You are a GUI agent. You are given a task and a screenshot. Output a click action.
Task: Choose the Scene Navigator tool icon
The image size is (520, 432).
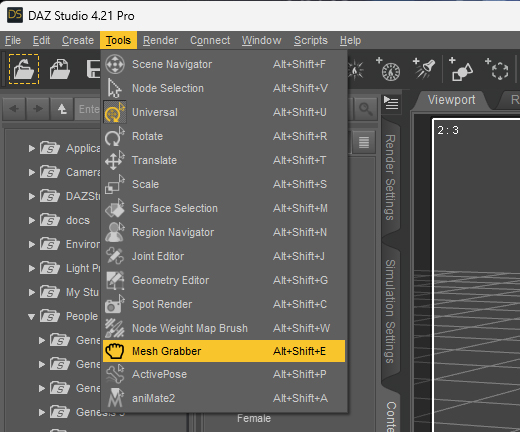115,64
